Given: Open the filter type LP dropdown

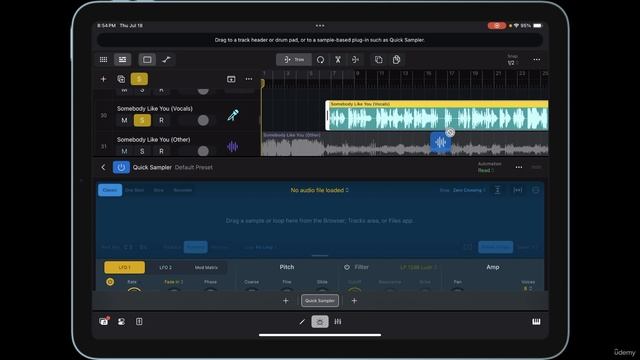Looking at the screenshot, I should click(419, 267).
